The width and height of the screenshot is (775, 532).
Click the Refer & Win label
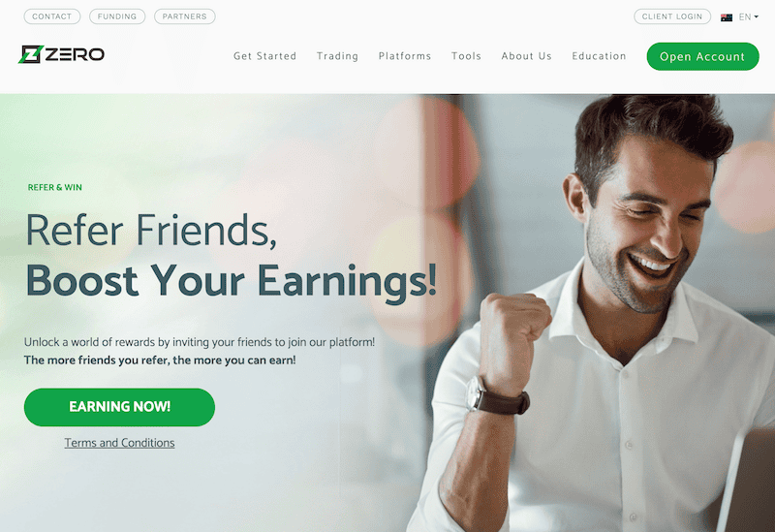[x=55, y=187]
